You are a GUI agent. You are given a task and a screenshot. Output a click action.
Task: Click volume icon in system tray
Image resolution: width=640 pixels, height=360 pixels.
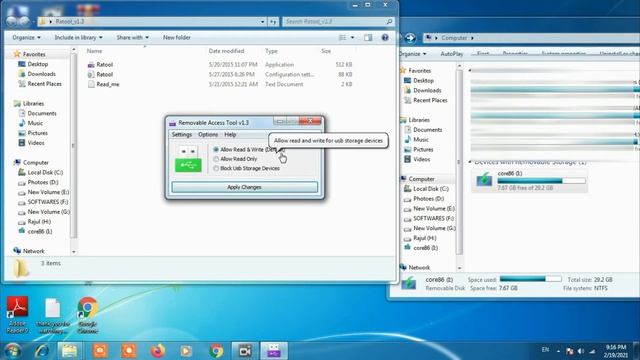[x=580, y=351]
